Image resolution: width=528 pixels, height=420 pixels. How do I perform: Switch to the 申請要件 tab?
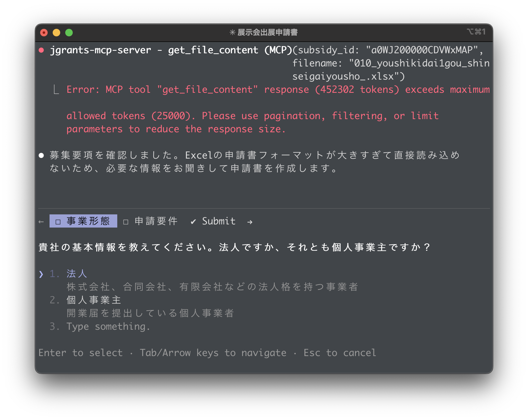[156, 221]
